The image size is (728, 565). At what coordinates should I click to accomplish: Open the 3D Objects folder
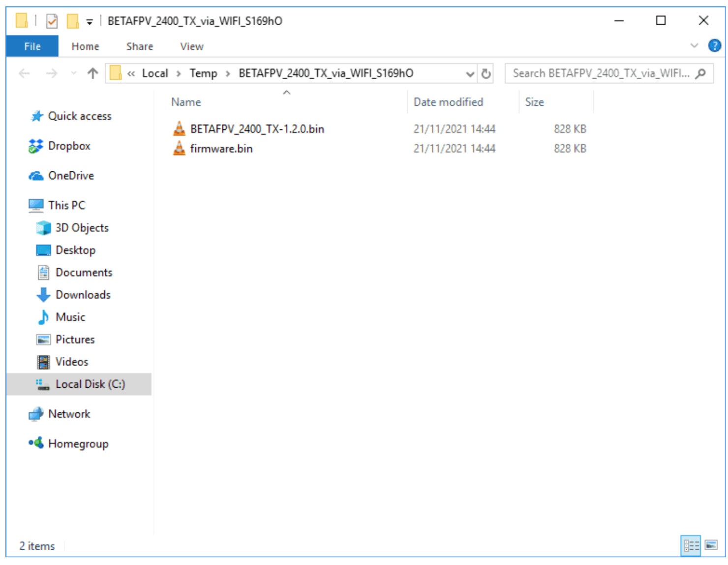82,228
